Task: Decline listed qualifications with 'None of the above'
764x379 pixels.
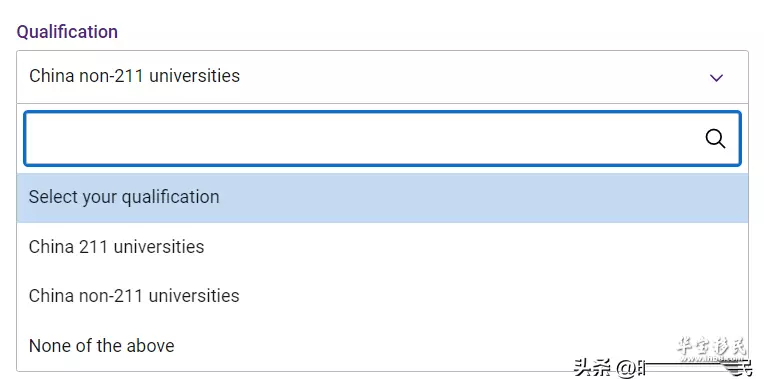Action: coord(382,346)
